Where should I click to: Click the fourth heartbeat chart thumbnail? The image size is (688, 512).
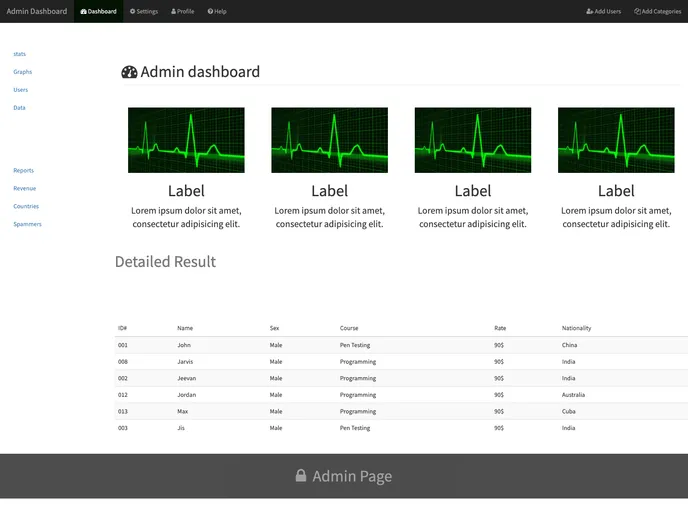[x=616, y=140]
